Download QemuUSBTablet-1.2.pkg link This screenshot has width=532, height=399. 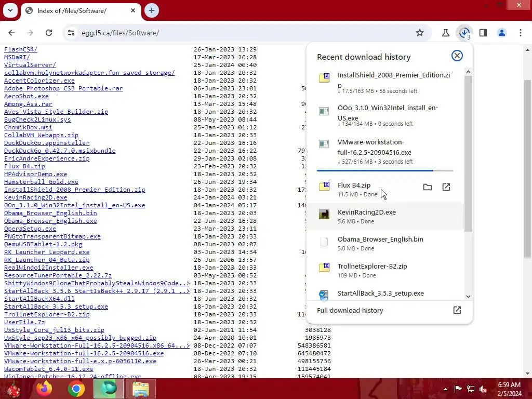click(x=43, y=244)
